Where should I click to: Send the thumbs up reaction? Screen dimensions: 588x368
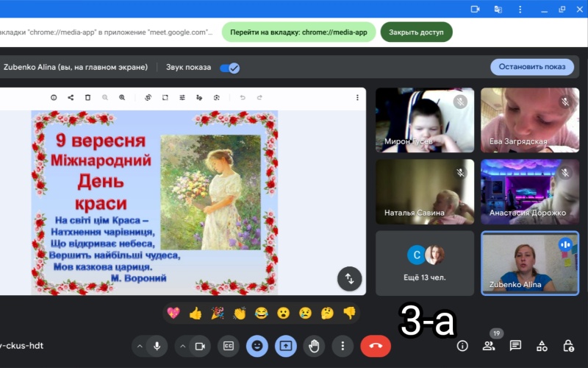(x=196, y=313)
